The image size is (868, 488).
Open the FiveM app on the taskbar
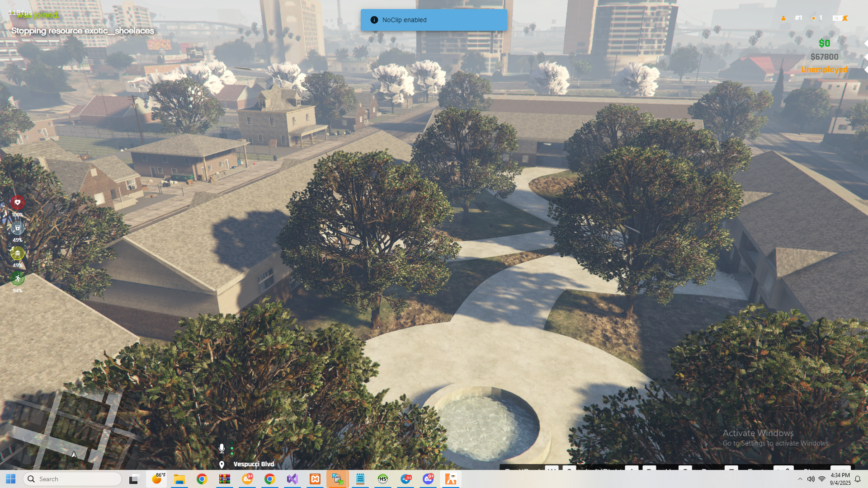click(451, 479)
